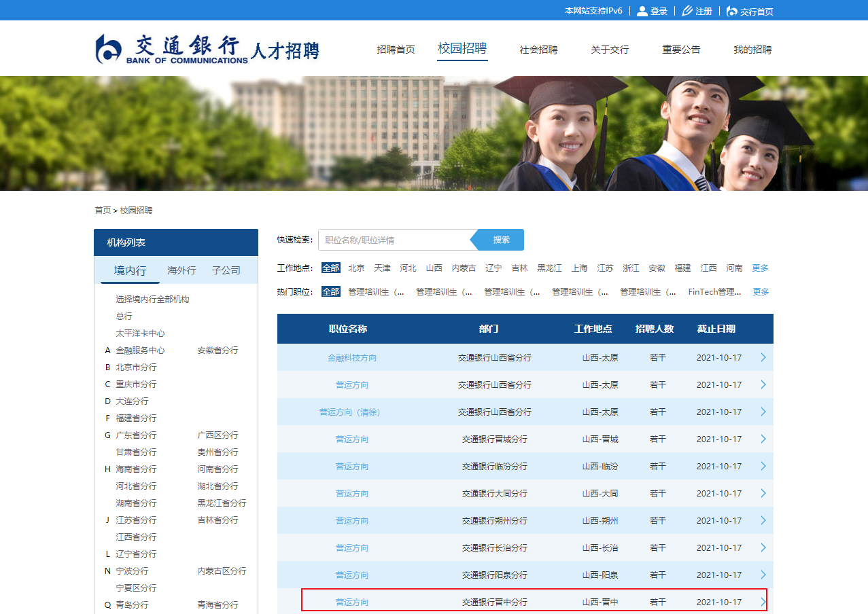The width and height of the screenshot is (868, 614).
Task: Switch to 海外行 tab
Action: (x=181, y=270)
